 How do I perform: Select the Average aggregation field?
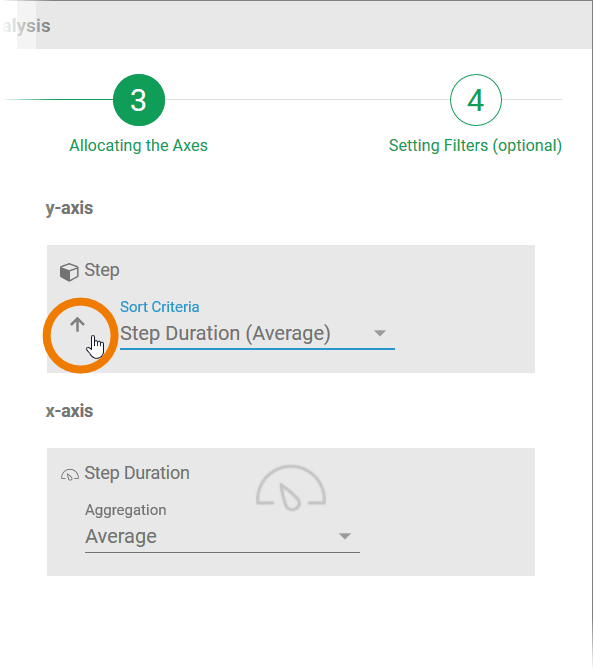tap(222, 537)
